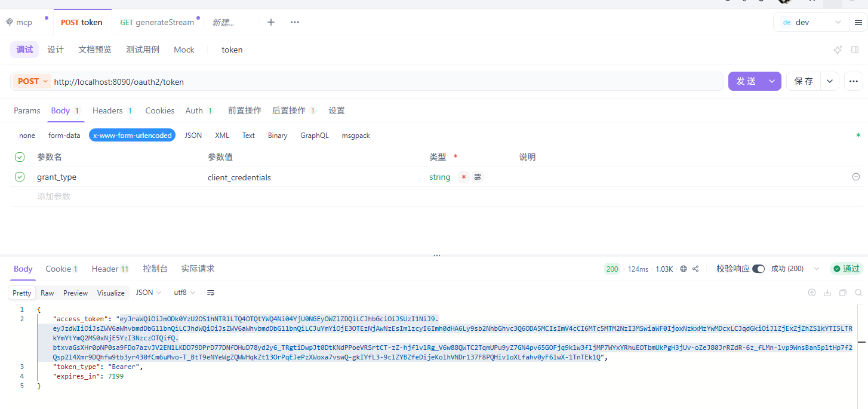Open the tab bar more options ellipsis
Viewport: 868px width, 409px height.
pos(295,22)
